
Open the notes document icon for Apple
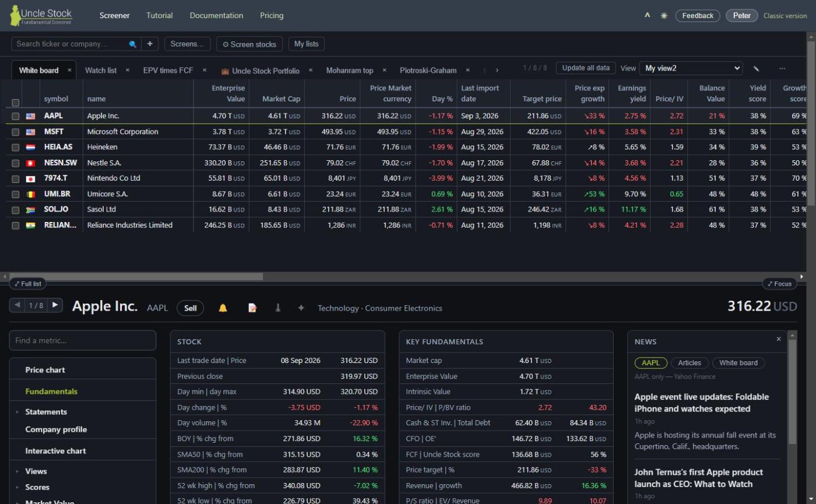(252, 308)
